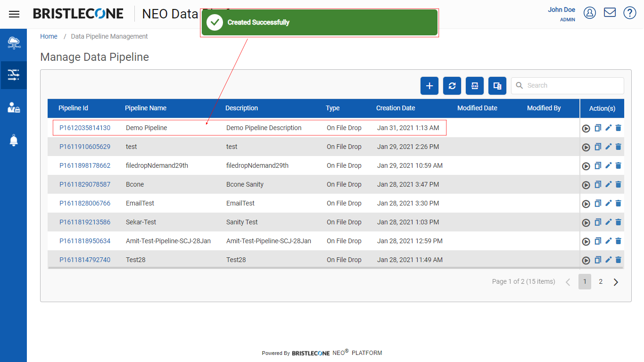Sort by Creation Date column header
The height and width of the screenshot is (362, 644).
click(396, 108)
